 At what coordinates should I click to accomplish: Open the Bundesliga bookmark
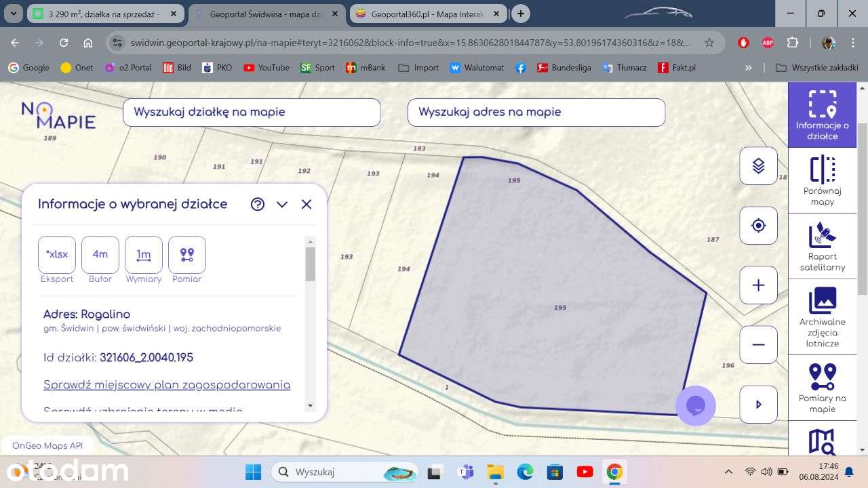[564, 68]
